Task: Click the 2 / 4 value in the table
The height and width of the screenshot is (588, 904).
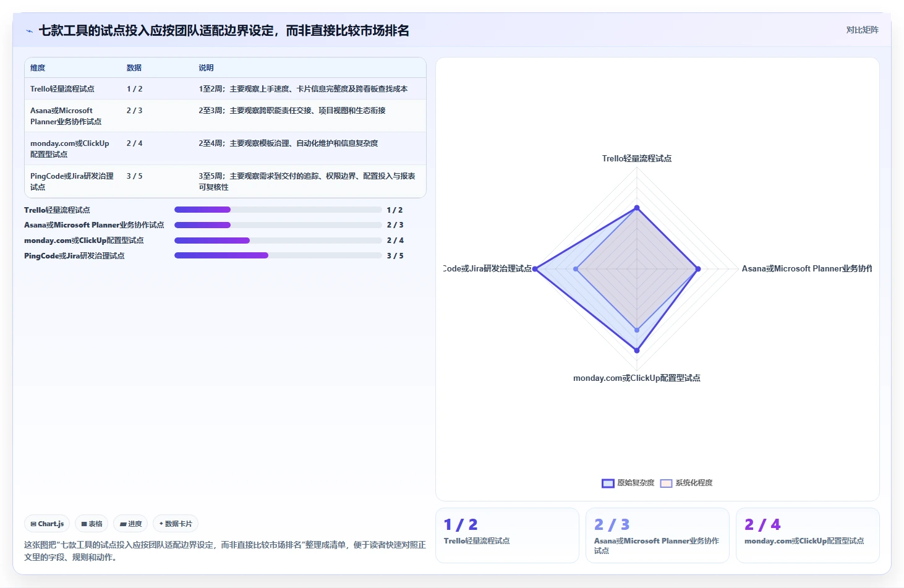Action: click(x=134, y=143)
